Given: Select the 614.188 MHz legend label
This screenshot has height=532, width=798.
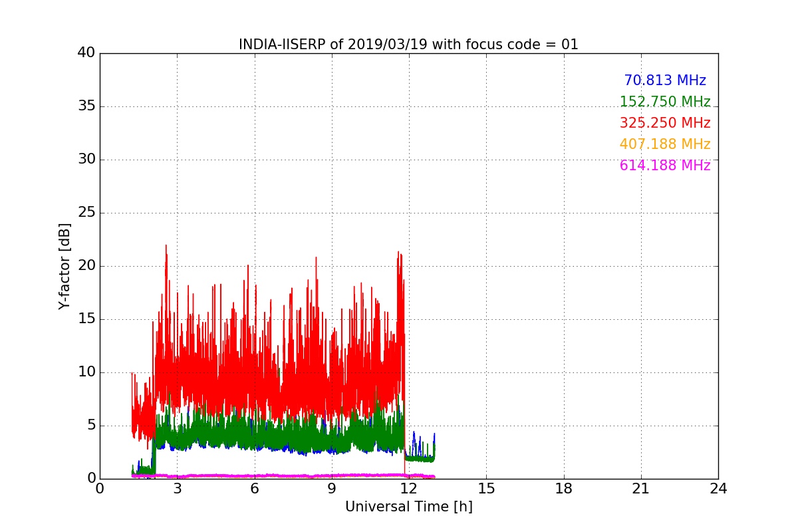Looking at the screenshot, I should (x=665, y=166).
